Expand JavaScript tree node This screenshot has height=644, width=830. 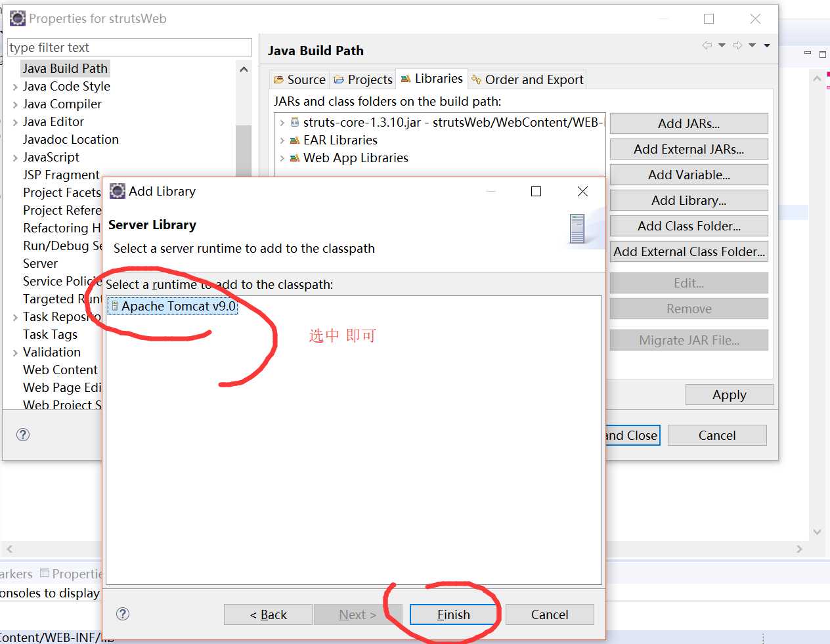[x=15, y=158]
